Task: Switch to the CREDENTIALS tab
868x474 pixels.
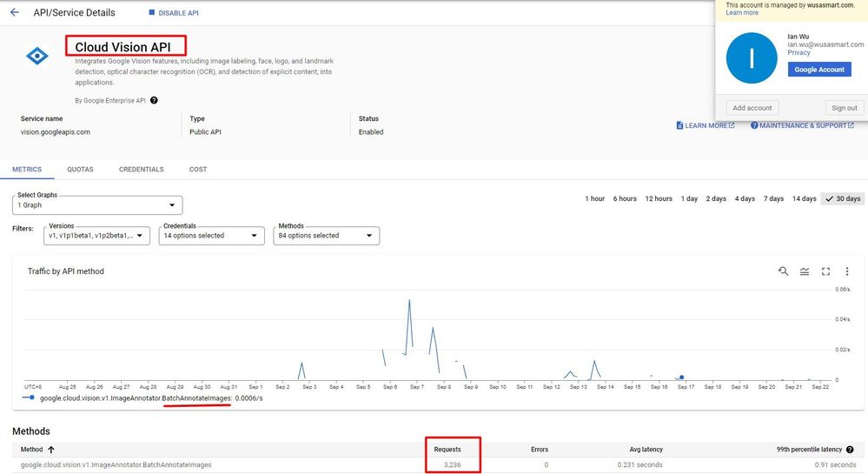Action: point(141,169)
